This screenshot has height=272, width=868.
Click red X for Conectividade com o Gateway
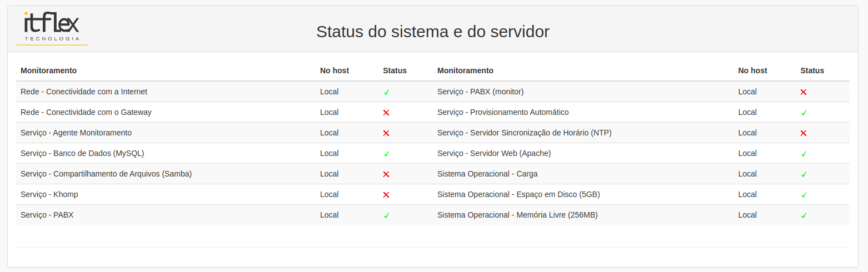pos(386,113)
